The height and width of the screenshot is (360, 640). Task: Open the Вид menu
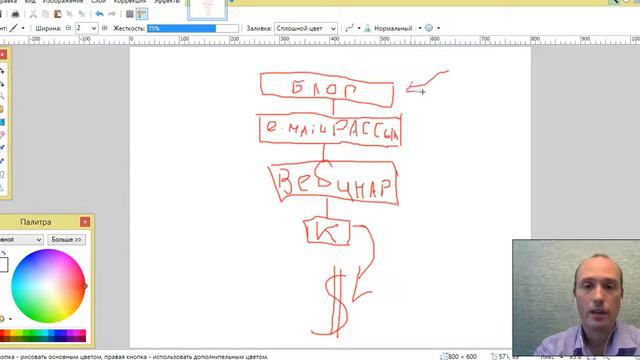click(30, 2)
